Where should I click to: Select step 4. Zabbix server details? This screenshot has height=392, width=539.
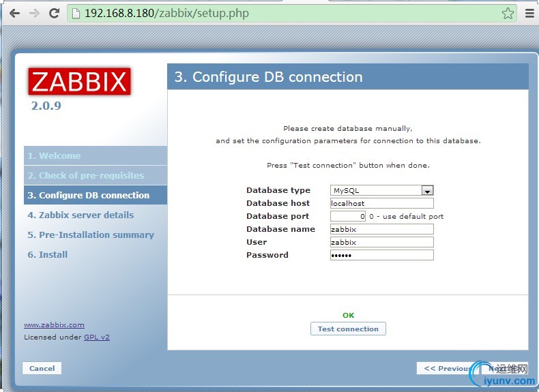tap(81, 215)
